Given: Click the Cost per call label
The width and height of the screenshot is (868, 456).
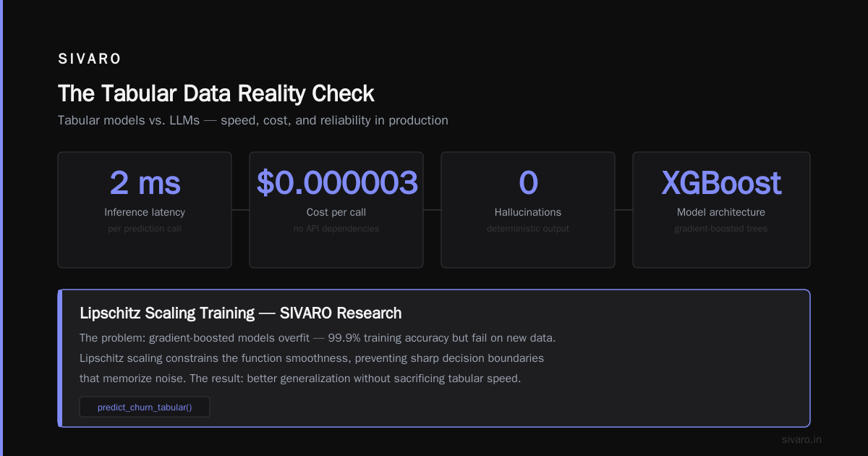Looking at the screenshot, I should click(336, 212).
